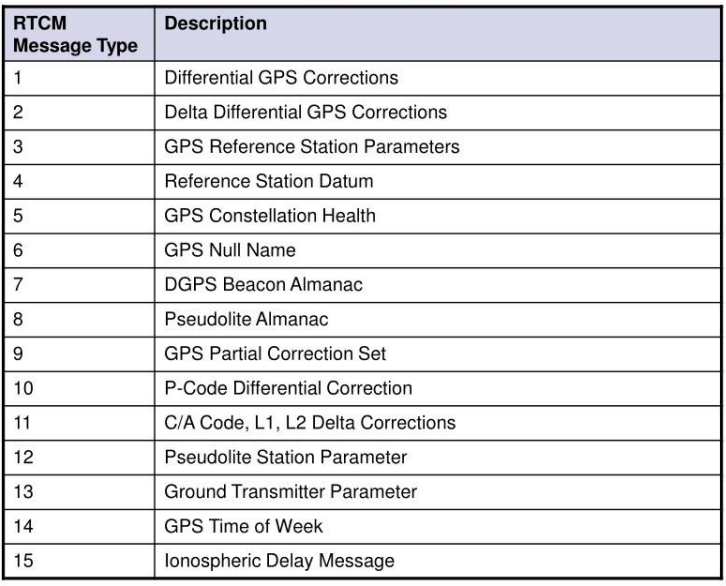The height and width of the screenshot is (586, 726).
Task: Click the 'Ionospheric Delay Message' text
Action: [279, 561]
